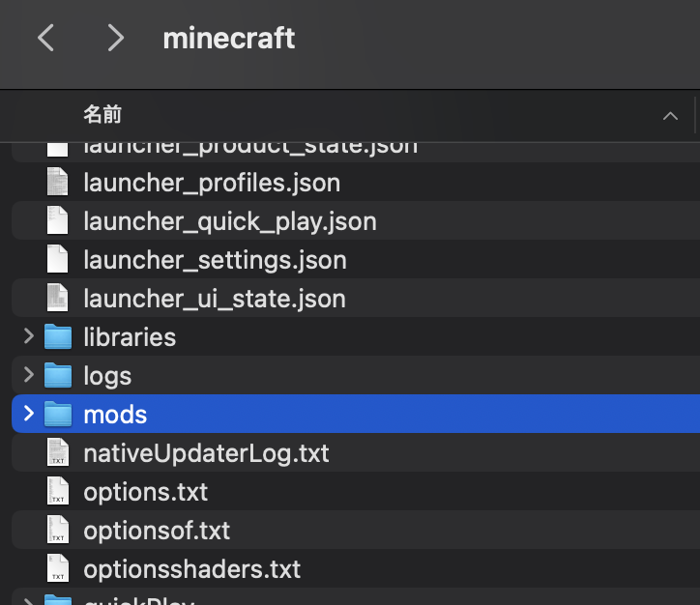The height and width of the screenshot is (605, 700).
Task: Expand the mods folder disclosure arrow
Action: click(29, 413)
